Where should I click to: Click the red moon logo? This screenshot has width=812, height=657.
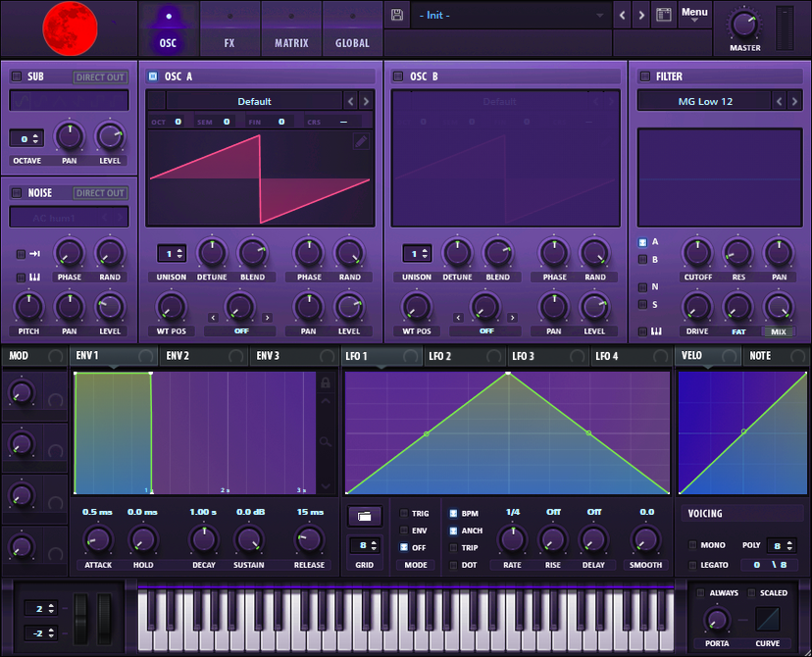[x=70, y=28]
